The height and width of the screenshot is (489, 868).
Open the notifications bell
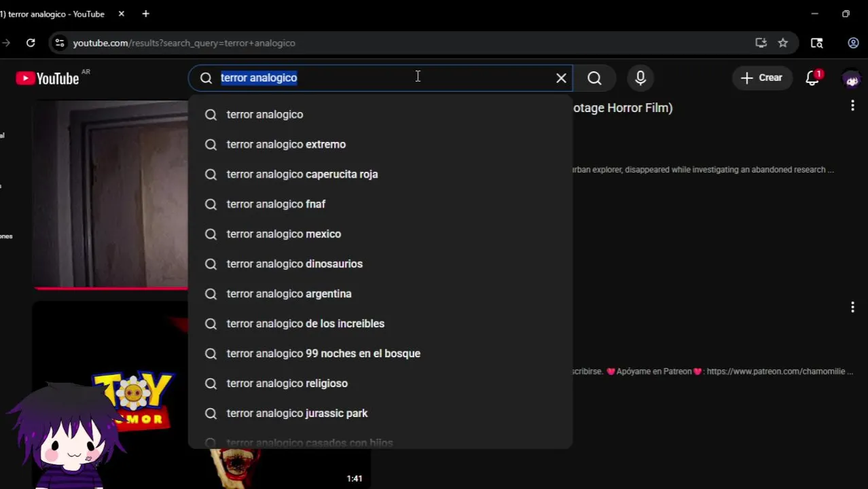point(813,78)
